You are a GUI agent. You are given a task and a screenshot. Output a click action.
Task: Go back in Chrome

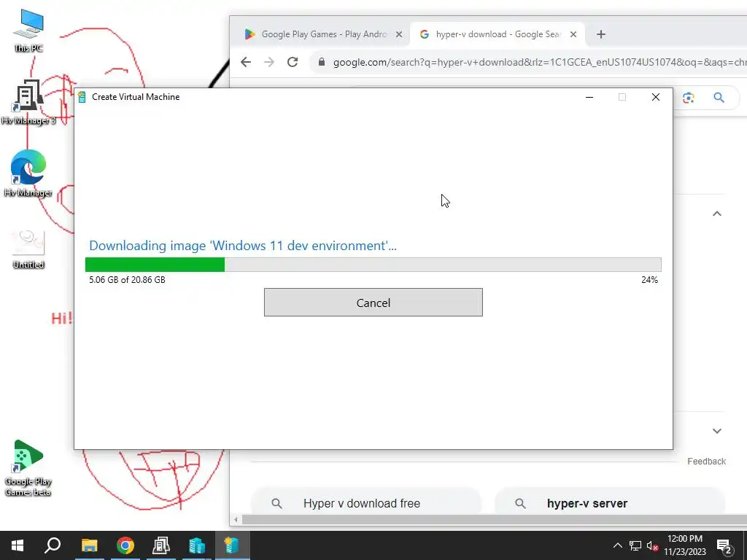(x=245, y=62)
